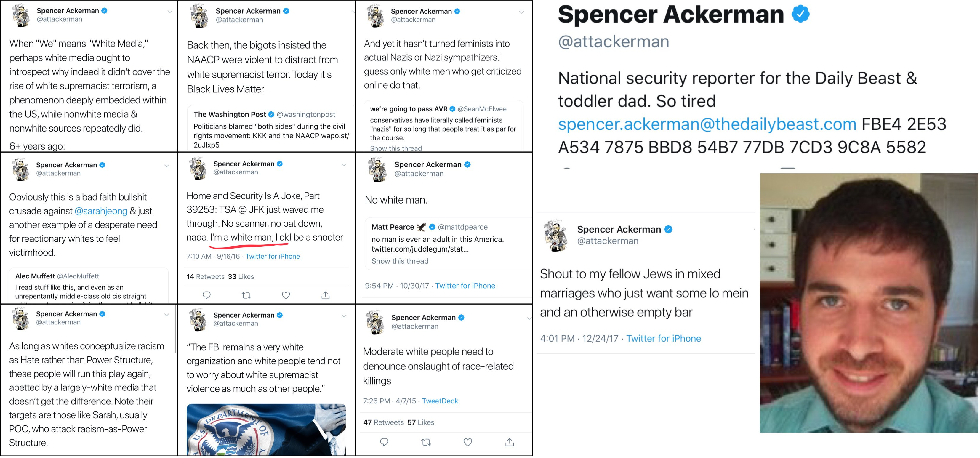This screenshot has height=458, width=980.
Task: Reply to the Moderate white people tweet
Action: coord(384,442)
